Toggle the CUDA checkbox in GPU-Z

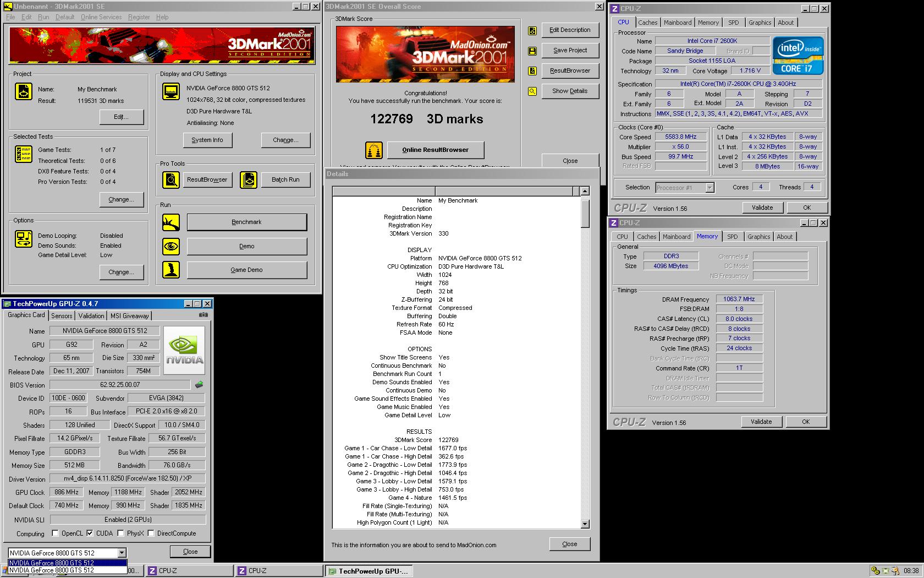(90, 533)
